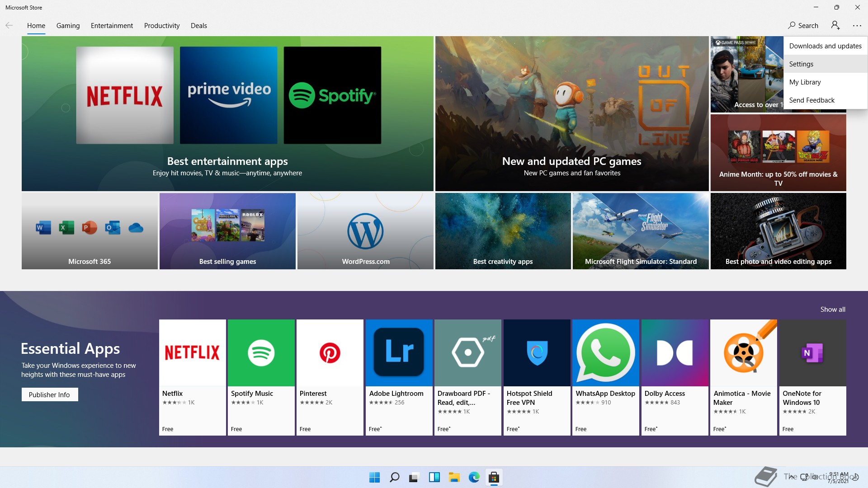Select Downloads and updates from the menu
This screenshot has width=868, height=488.
tap(826, 46)
